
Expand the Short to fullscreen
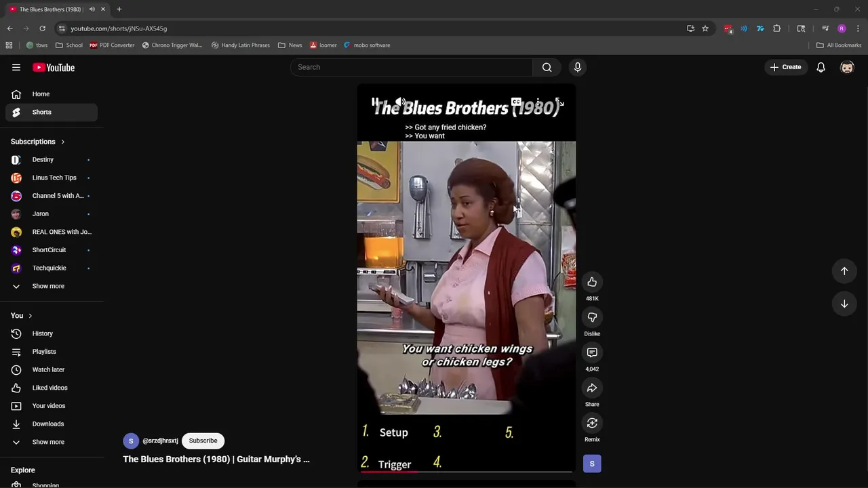pyautogui.click(x=559, y=102)
